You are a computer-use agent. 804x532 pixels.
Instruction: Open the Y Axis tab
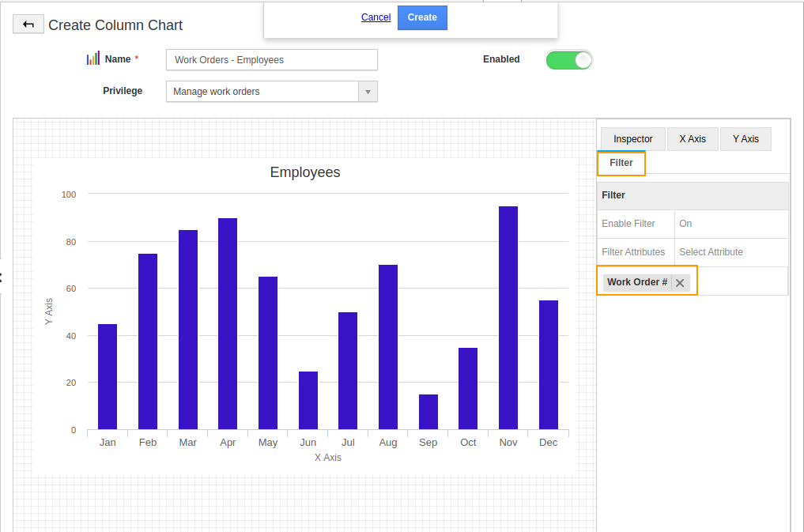[x=745, y=139]
